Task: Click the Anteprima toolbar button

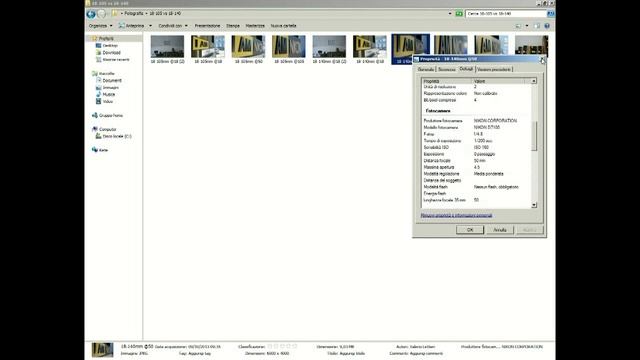Action: (x=131, y=26)
